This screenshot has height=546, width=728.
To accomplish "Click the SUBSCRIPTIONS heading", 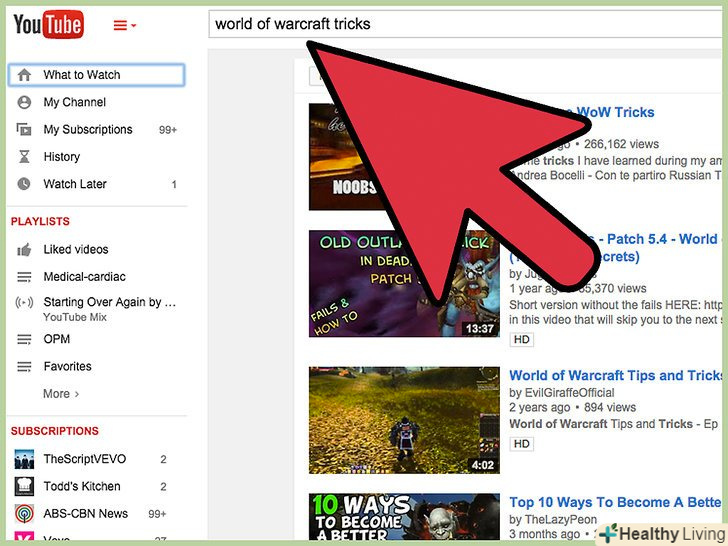I will tap(55, 431).
